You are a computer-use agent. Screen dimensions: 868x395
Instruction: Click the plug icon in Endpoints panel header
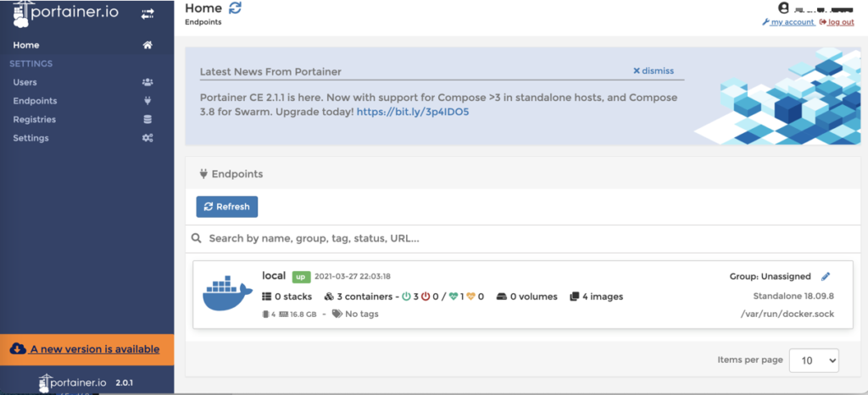pyautogui.click(x=203, y=174)
